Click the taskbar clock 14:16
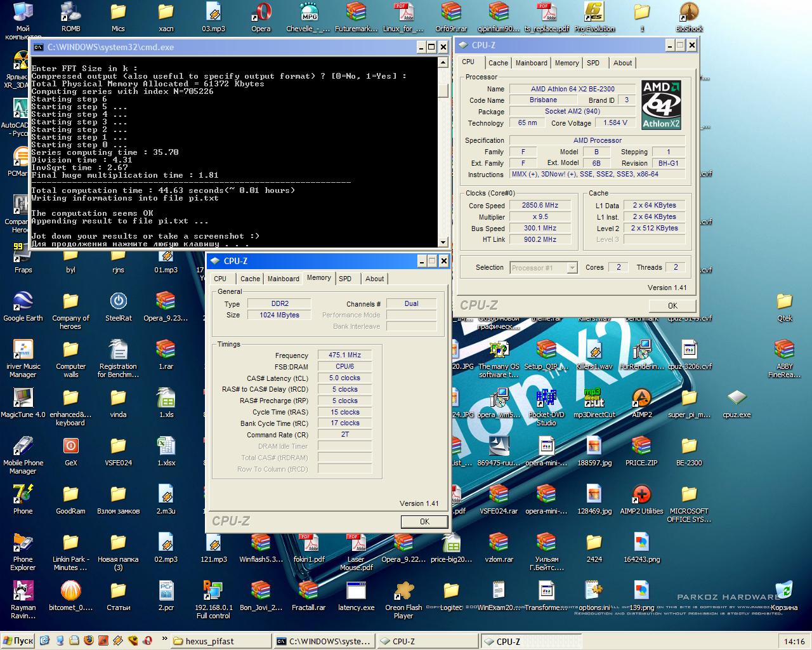This screenshot has height=650, width=812. point(794,641)
